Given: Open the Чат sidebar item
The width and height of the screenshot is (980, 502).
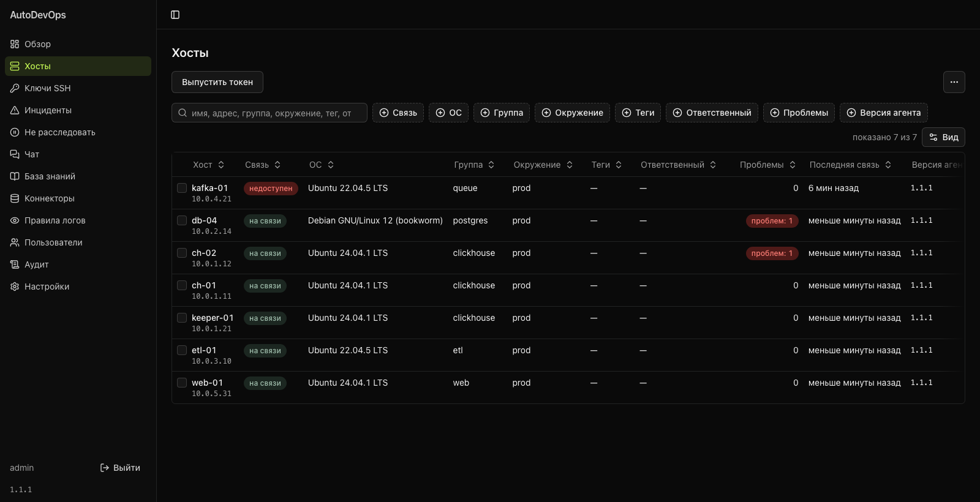Looking at the screenshot, I should click(x=78, y=154).
